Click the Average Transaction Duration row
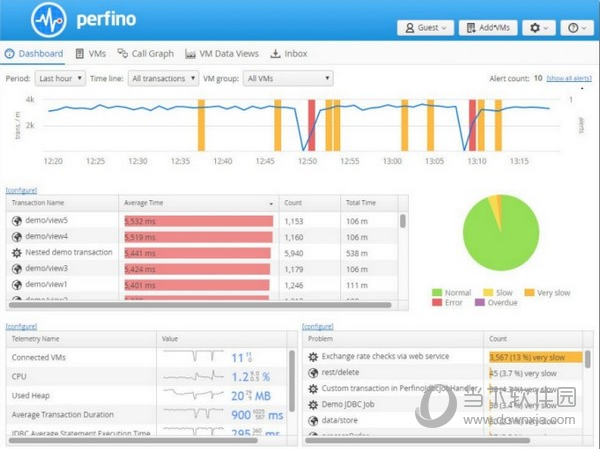 click(147, 415)
